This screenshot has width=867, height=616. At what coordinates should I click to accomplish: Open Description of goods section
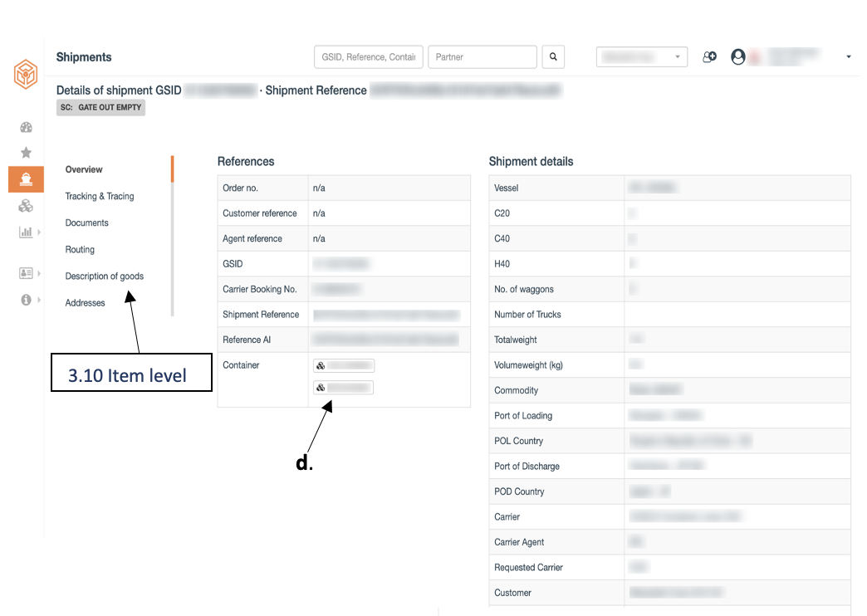point(105,276)
